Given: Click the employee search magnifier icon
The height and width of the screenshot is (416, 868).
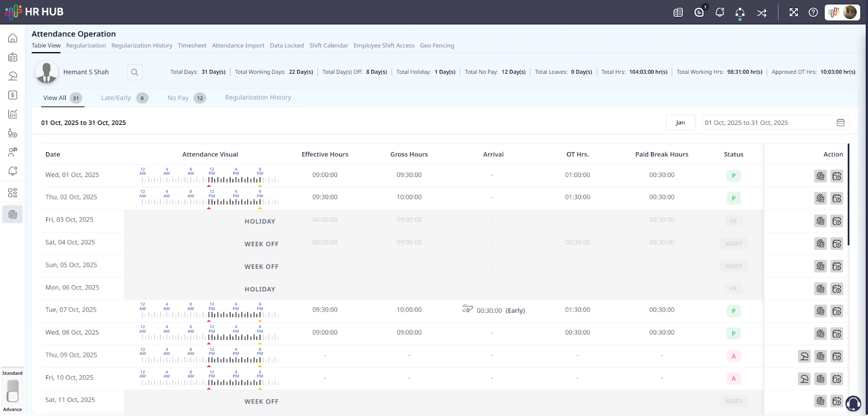Looking at the screenshot, I should [135, 72].
